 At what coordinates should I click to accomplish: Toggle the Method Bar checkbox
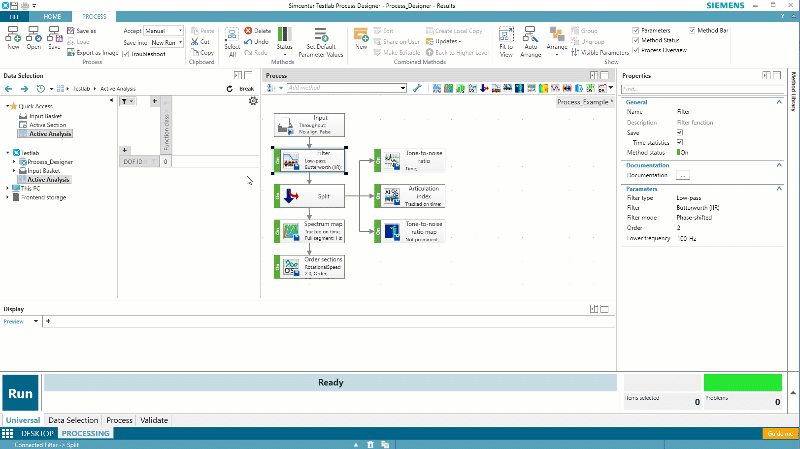692,30
